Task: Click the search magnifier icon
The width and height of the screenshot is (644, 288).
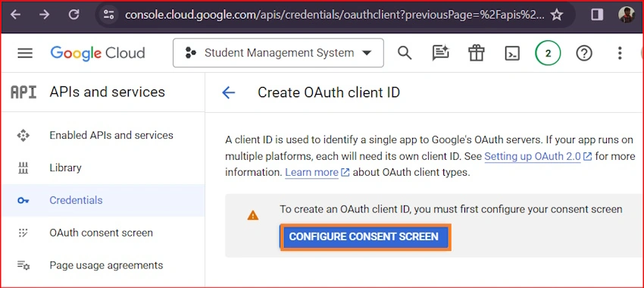Action: (x=405, y=53)
